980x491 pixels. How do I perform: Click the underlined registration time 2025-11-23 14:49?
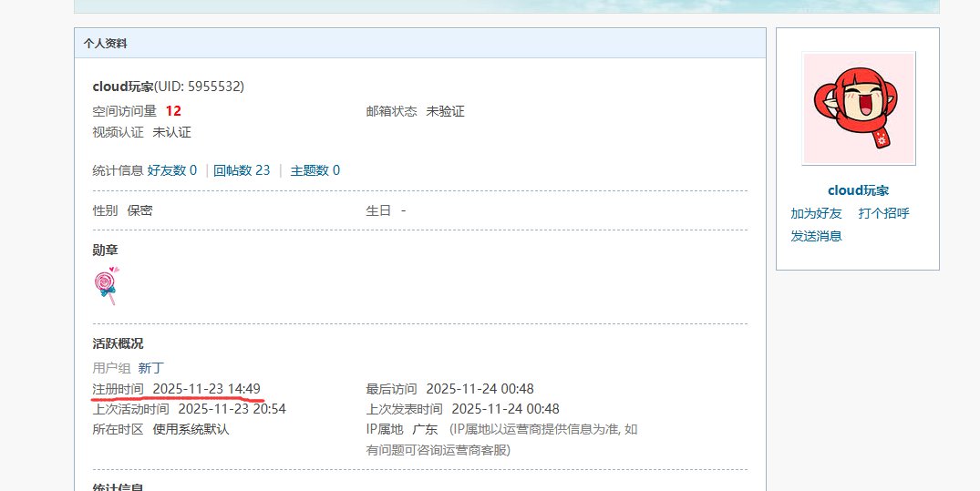(x=206, y=389)
